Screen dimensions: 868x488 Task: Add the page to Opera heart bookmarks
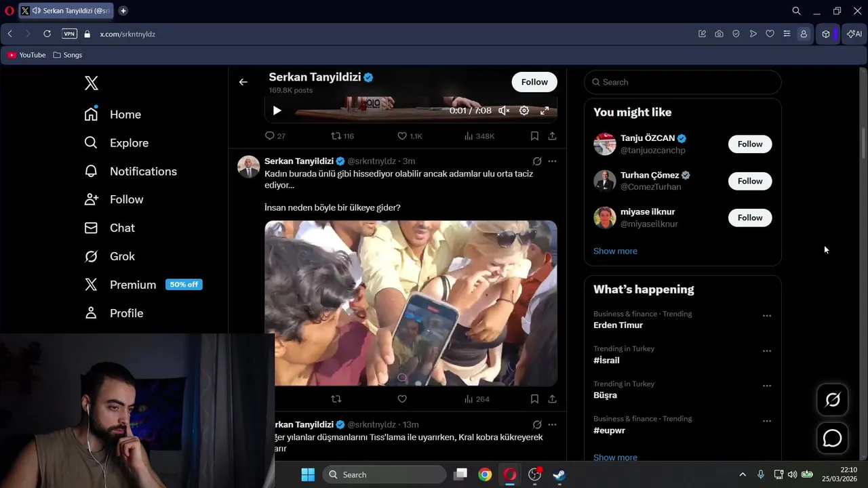pos(770,34)
